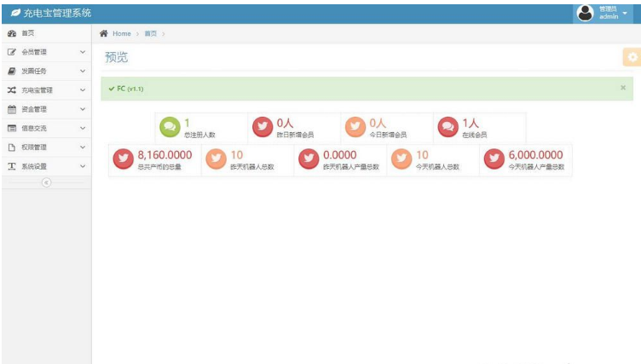
Task: Click the orange Twitter icon beside 今日新增会员
Action: point(355,128)
